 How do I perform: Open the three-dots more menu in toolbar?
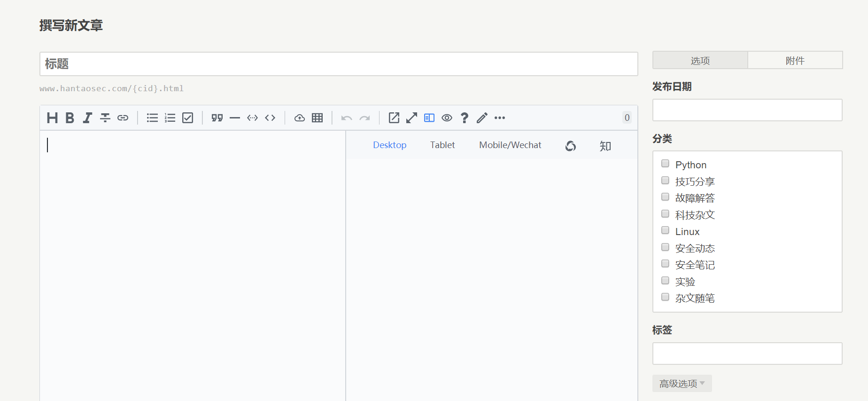pos(500,118)
